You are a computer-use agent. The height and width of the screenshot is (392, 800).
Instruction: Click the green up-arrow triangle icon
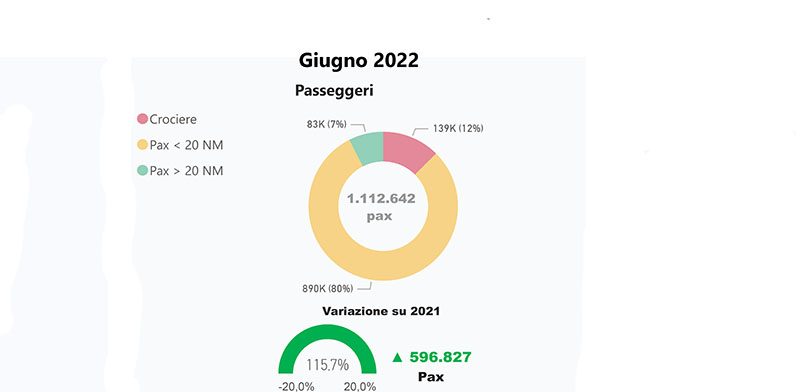(x=397, y=357)
